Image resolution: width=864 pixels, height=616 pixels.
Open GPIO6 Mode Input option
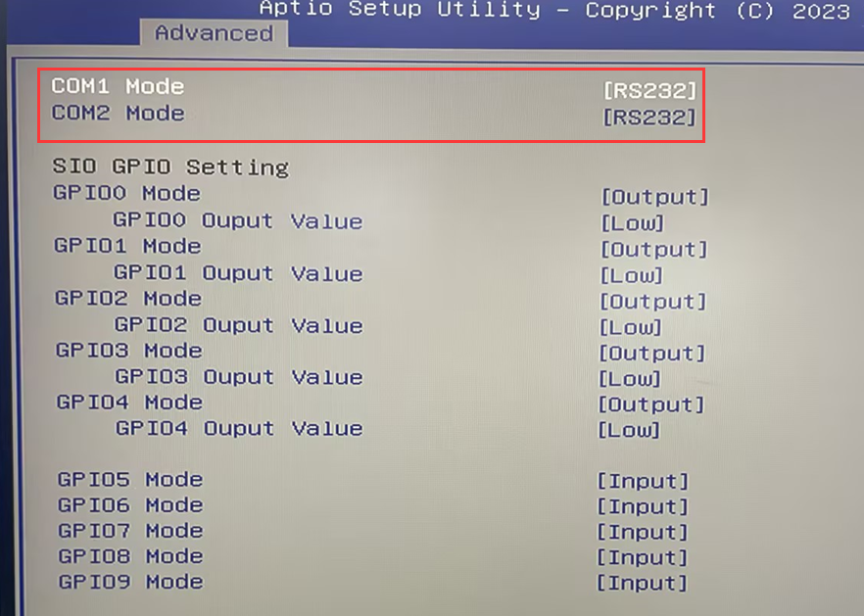643,507
